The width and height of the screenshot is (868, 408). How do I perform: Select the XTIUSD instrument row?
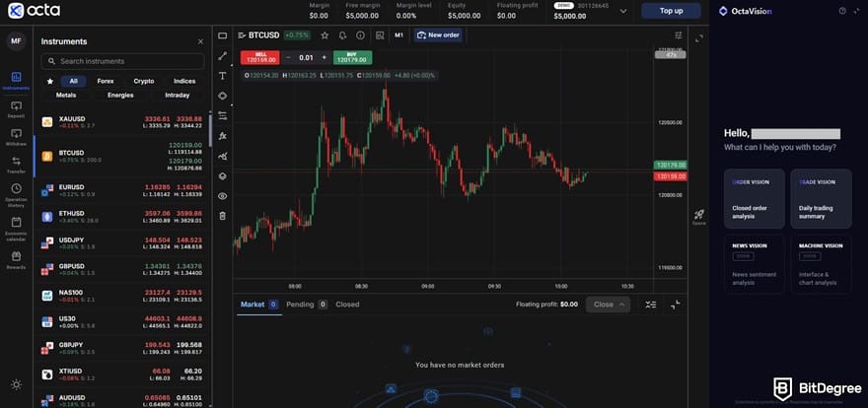(x=121, y=374)
